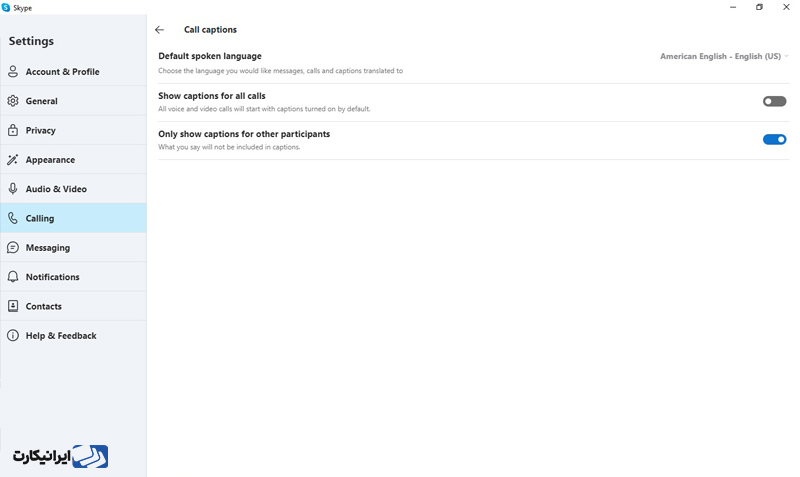Click the Call captions heading
The width and height of the screenshot is (800, 477).
(x=210, y=30)
